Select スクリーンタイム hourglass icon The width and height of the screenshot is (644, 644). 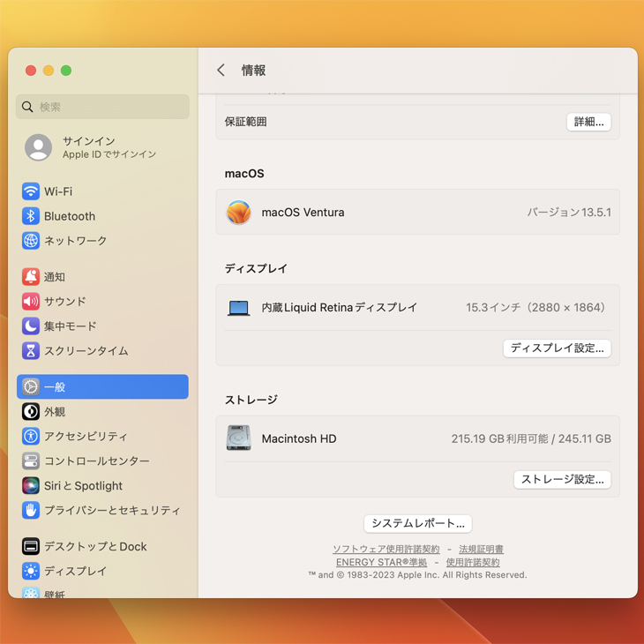tap(31, 351)
